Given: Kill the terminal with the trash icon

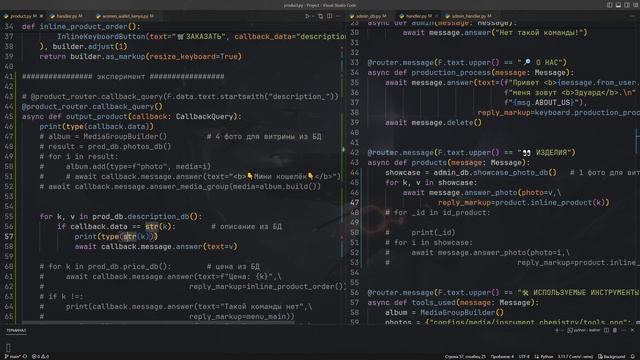Looking at the screenshot, I should point(615,330).
